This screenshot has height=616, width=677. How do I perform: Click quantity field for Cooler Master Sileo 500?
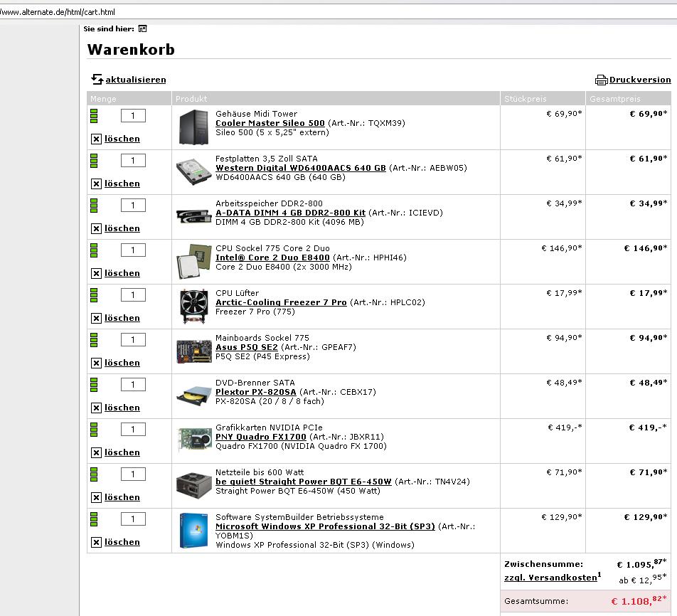(133, 116)
